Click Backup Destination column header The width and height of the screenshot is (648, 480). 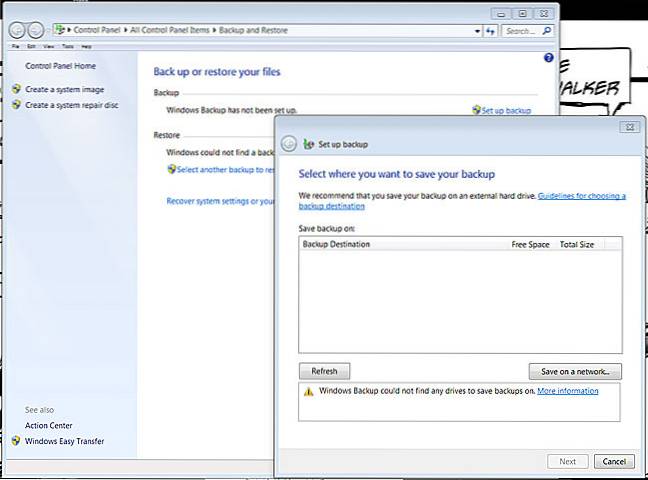336,244
